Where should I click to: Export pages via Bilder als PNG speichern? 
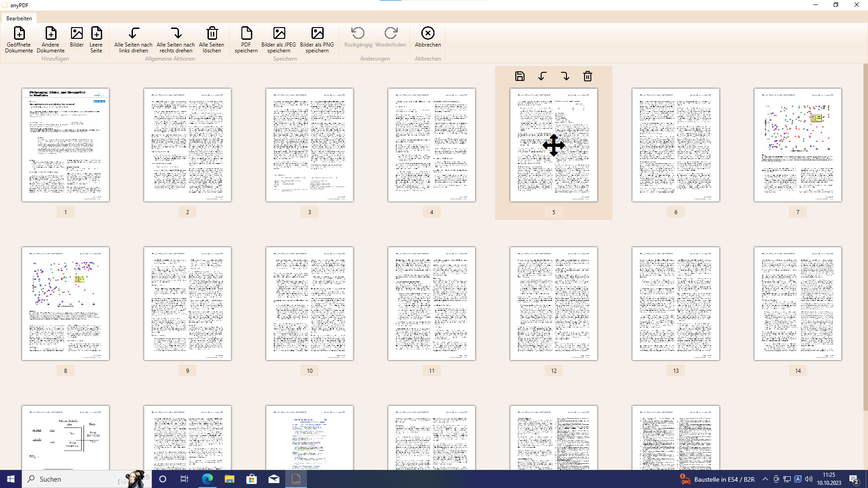(317, 34)
